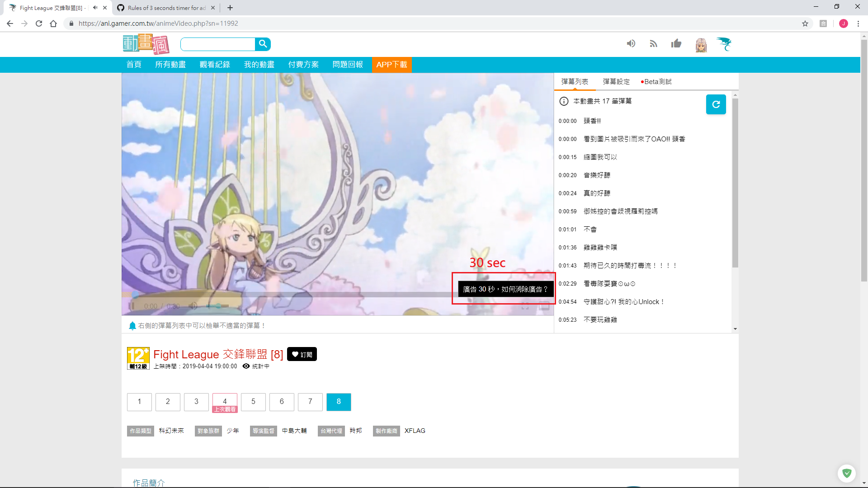
Task: Click the 訂閱 subscribe button
Action: 302,354
